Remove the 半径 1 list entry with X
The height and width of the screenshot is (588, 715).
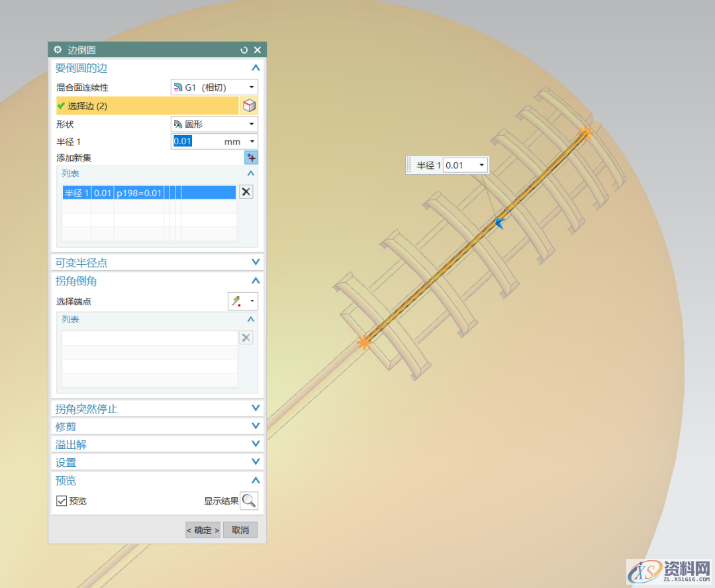pos(246,192)
